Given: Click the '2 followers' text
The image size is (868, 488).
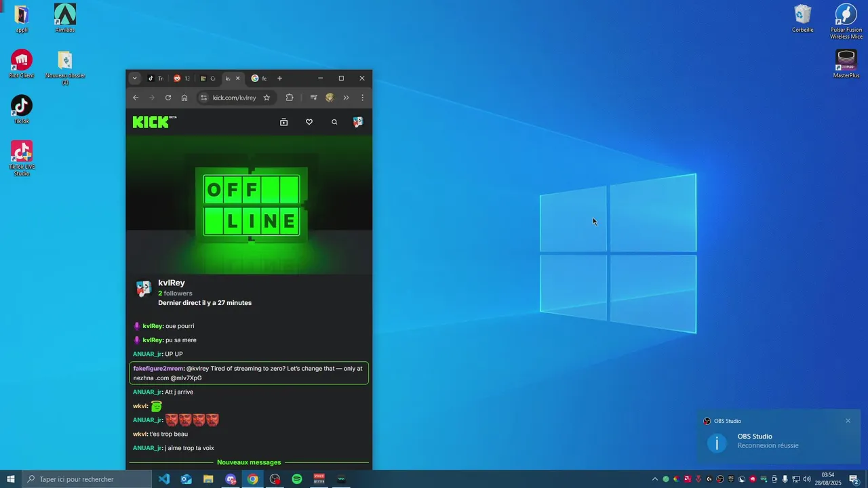Looking at the screenshot, I should tap(175, 293).
